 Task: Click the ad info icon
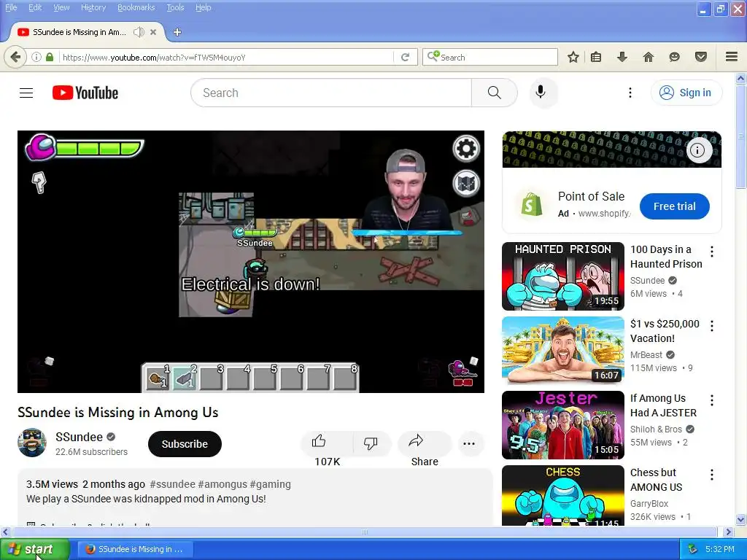tap(698, 150)
